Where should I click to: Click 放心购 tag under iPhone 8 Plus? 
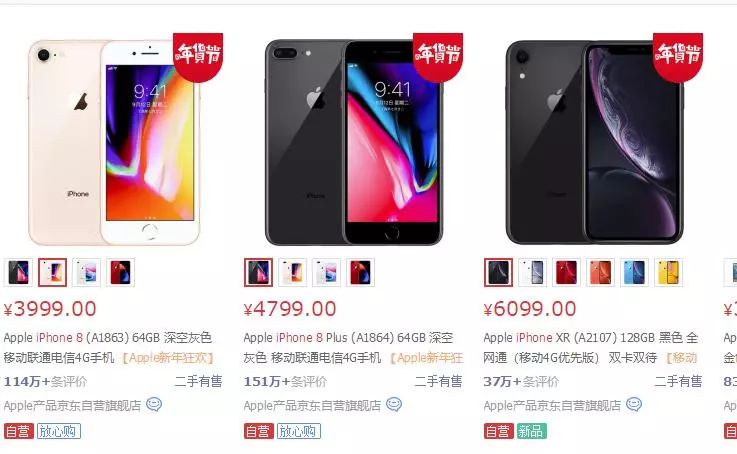click(x=298, y=431)
